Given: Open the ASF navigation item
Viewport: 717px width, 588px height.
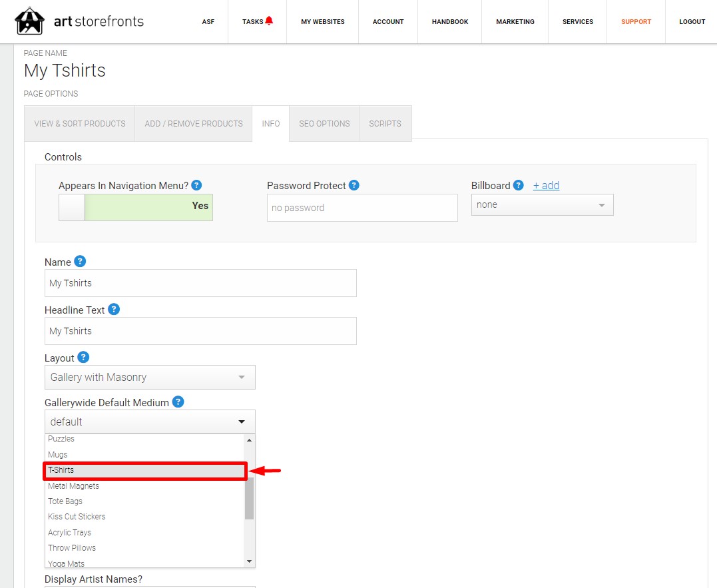Looking at the screenshot, I should [x=208, y=21].
